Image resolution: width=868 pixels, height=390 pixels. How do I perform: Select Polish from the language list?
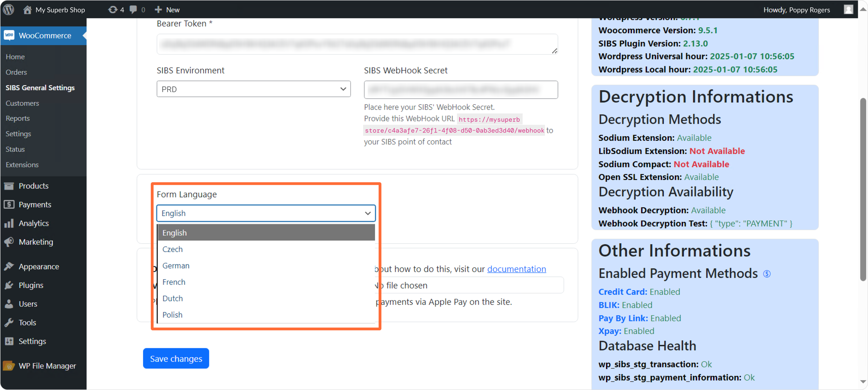[x=172, y=315]
